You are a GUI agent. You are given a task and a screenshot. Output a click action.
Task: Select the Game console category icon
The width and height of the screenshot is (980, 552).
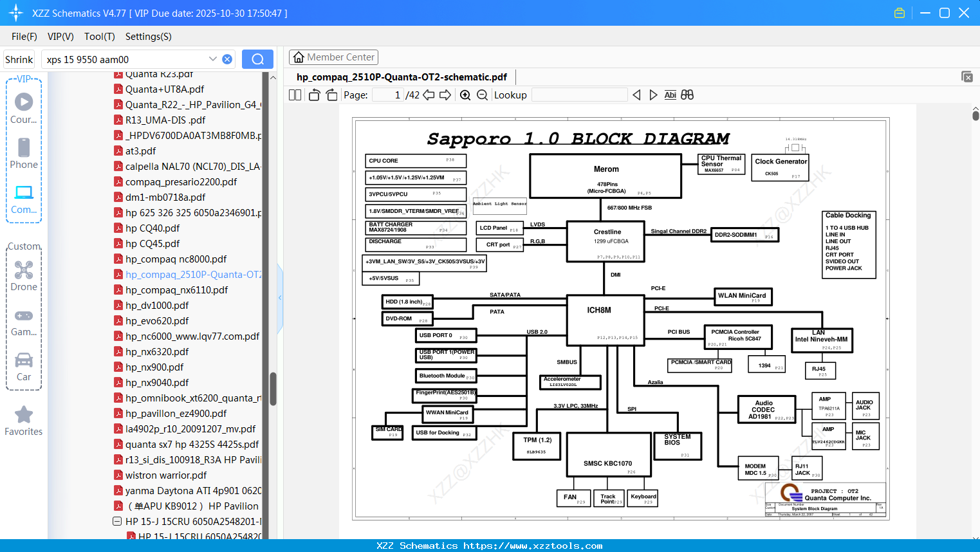coord(24,322)
